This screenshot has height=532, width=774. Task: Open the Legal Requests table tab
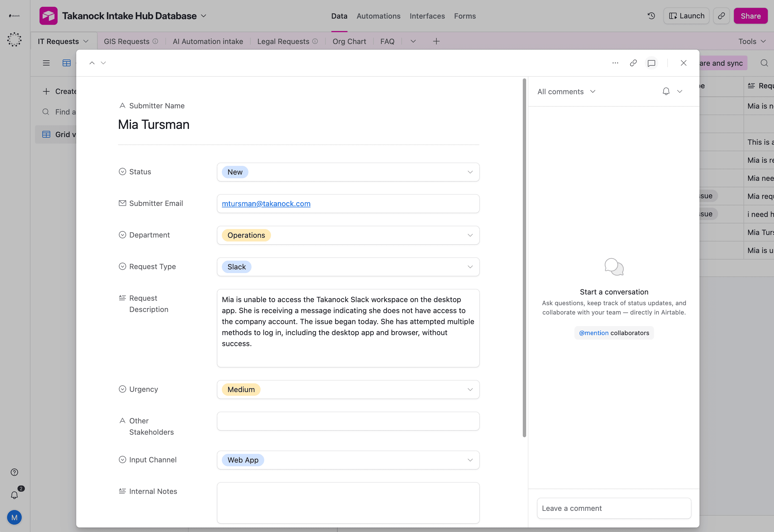pyautogui.click(x=283, y=41)
